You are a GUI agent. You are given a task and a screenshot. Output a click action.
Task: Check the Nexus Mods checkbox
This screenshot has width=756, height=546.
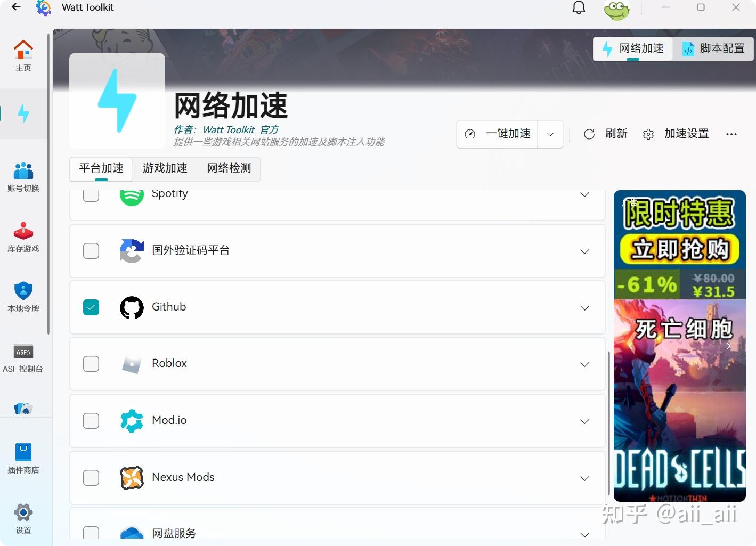click(x=91, y=478)
